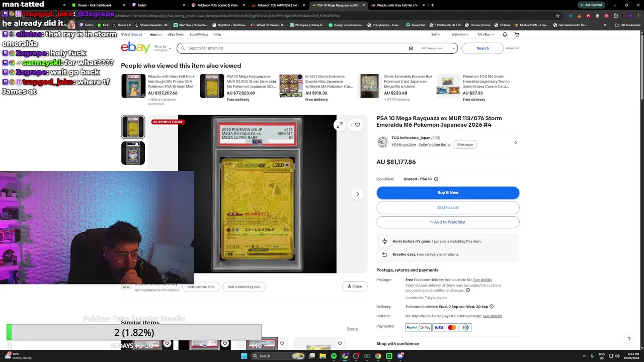The width and height of the screenshot is (644, 362).
Task: Open Seller's other items link
Action: [434, 145]
